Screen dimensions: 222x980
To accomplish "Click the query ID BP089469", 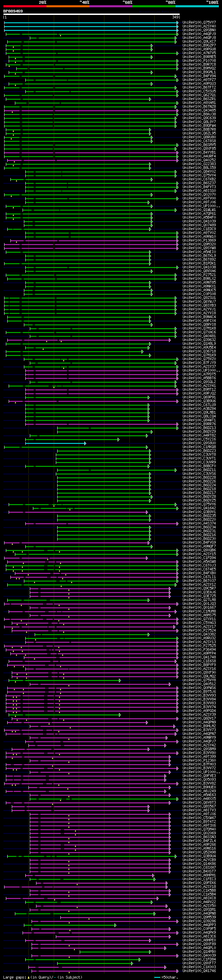I will [13, 11].
